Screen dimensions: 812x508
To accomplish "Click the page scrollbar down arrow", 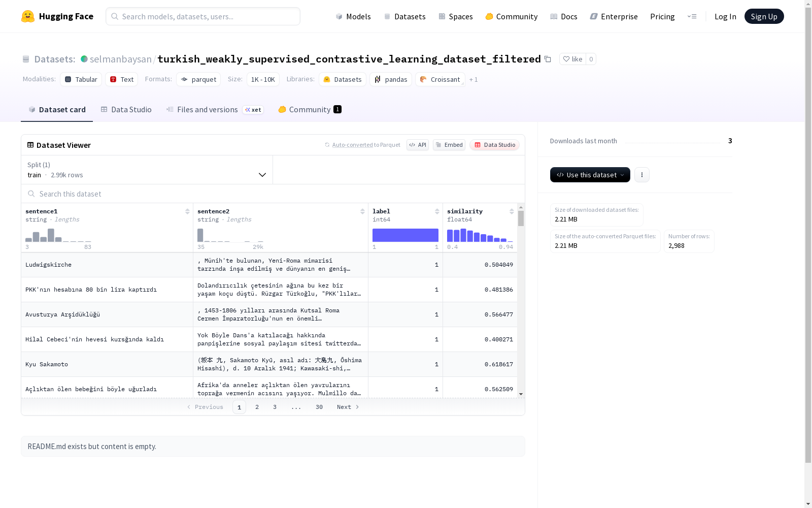I will (808, 504).
